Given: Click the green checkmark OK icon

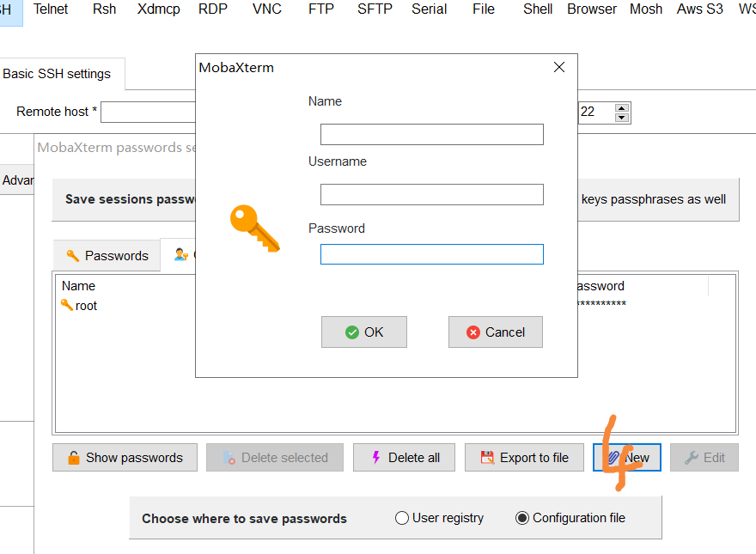Looking at the screenshot, I should click(352, 332).
